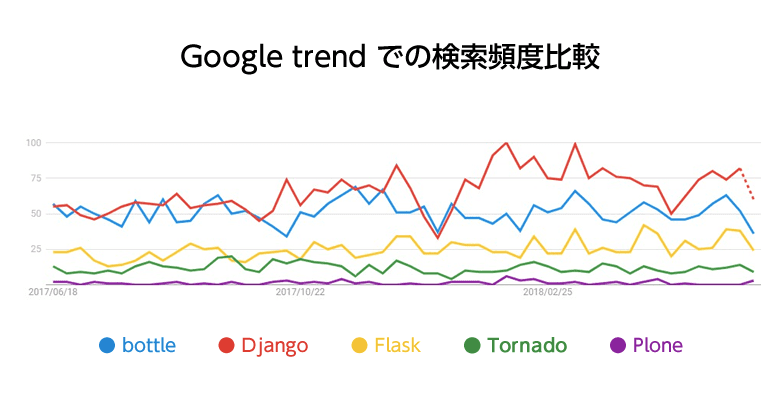This screenshot has height=400, width=780.
Task: Click the 2018/02/25 date axis label
Action: [547, 292]
